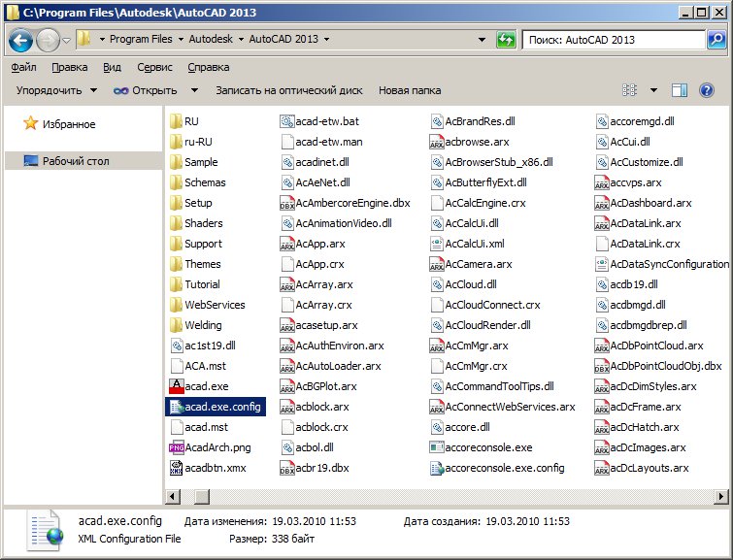Open the Вид menu
The width and height of the screenshot is (733, 560).
point(113,67)
